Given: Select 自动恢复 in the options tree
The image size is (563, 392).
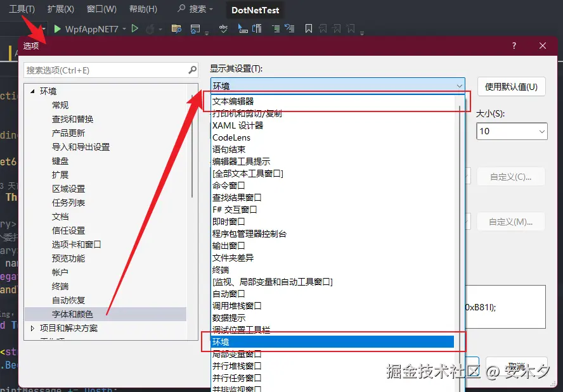Looking at the screenshot, I should 68,300.
